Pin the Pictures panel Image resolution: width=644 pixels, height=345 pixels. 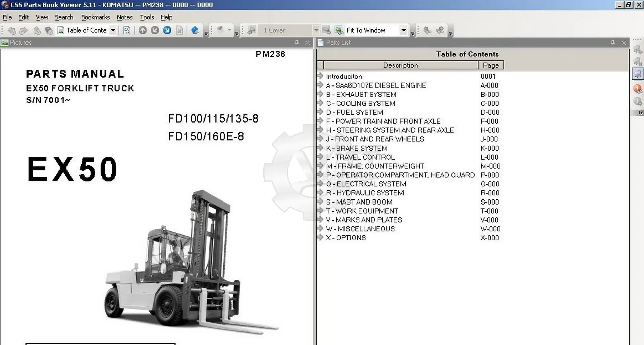pyautogui.click(x=297, y=43)
